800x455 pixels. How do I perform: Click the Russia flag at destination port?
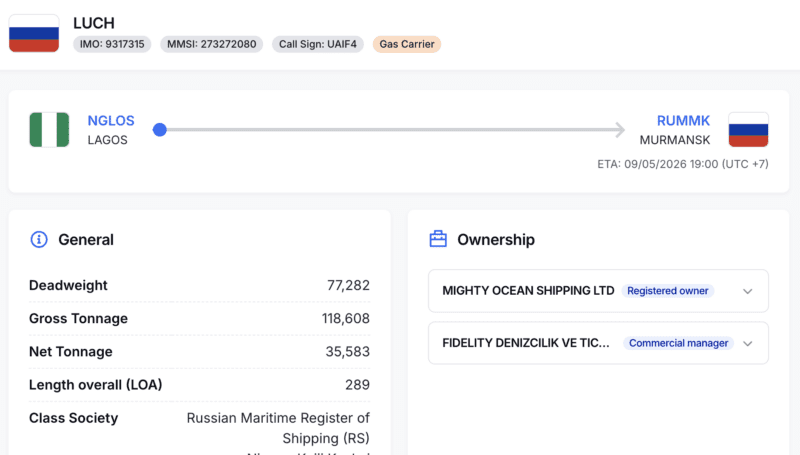click(x=748, y=130)
